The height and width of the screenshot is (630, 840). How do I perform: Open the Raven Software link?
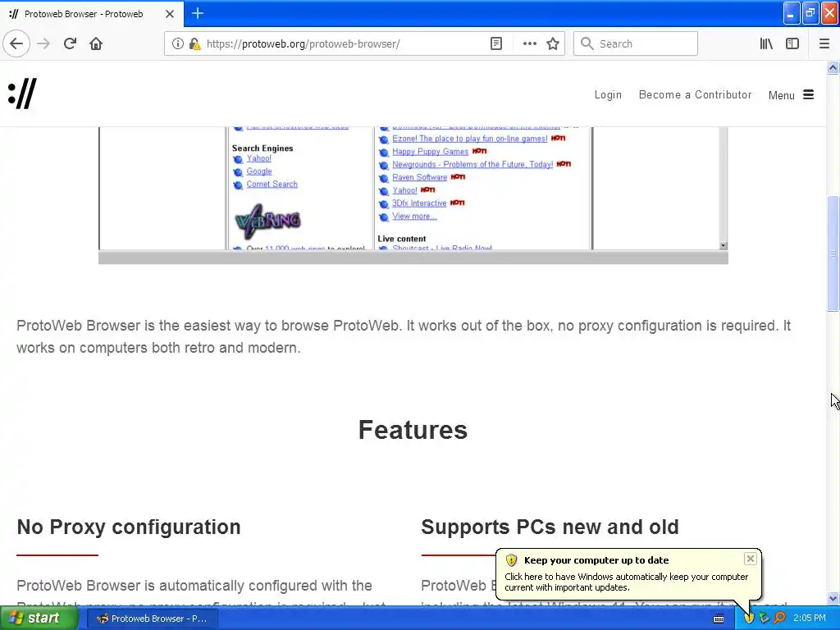click(x=419, y=177)
